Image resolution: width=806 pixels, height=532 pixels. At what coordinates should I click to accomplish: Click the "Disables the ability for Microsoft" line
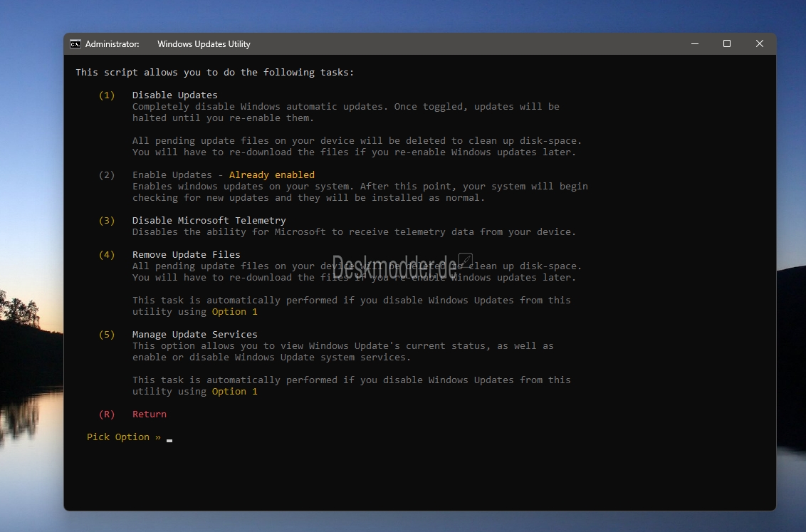[354, 232]
